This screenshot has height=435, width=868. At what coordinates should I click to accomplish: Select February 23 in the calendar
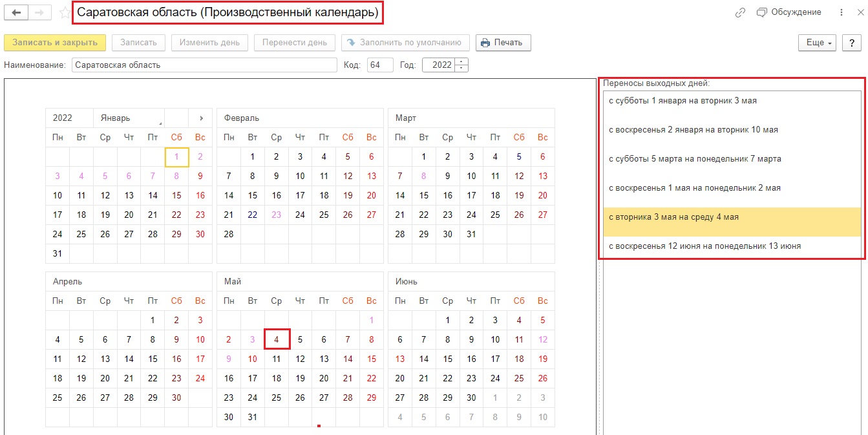[x=277, y=215]
